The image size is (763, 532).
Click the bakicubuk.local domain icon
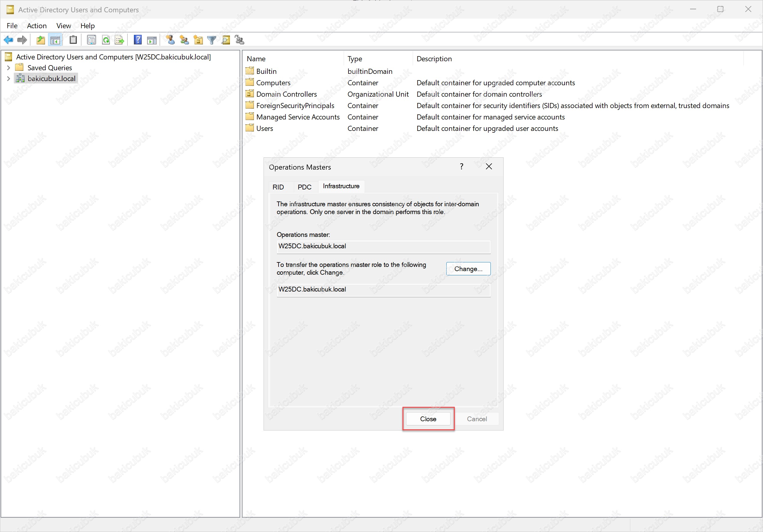[20, 78]
